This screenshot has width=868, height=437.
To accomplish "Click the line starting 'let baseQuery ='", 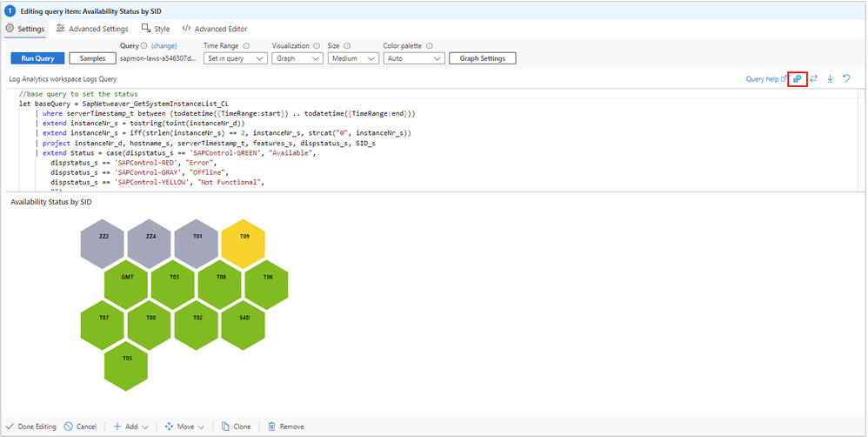I will [124, 104].
